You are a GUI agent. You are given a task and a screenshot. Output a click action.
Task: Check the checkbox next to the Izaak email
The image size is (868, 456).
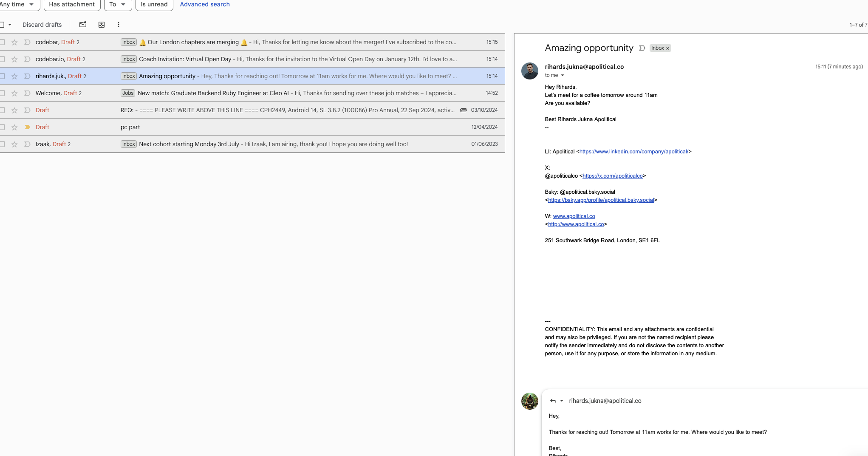[2, 144]
